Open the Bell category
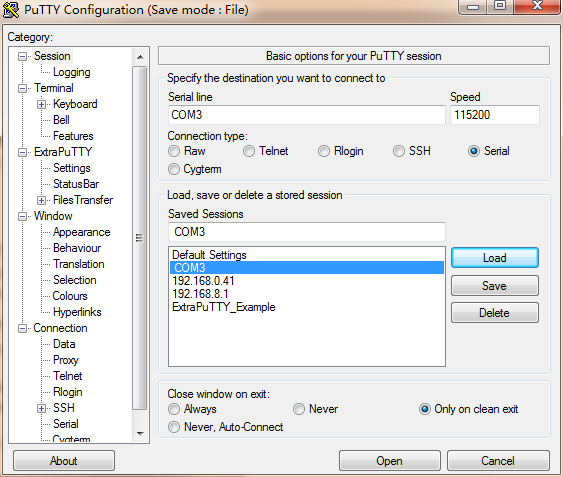The height and width of the screenshot is (477, 563). click(x=61, y=120)
